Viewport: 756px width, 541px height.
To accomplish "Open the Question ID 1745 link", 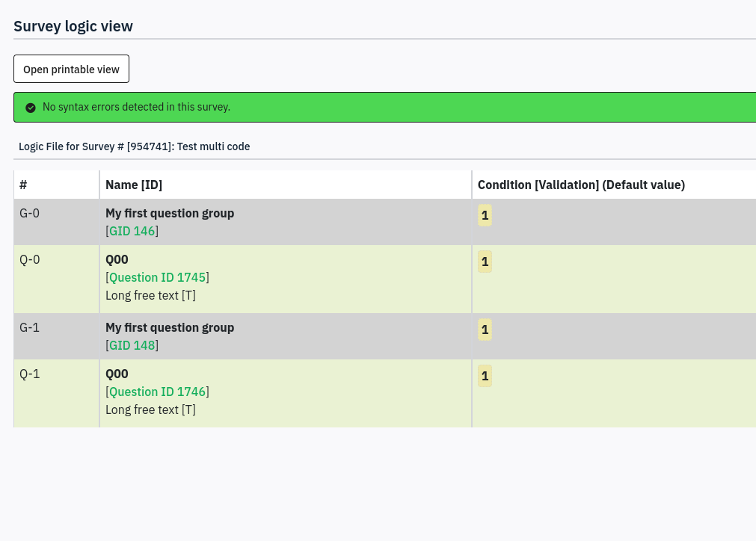I will (158, 278).
